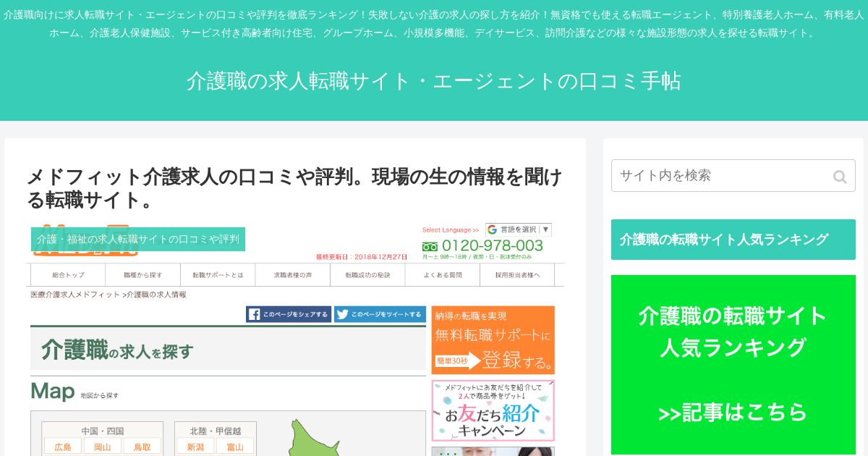The height and width of the screenshot is (456, 868).
Task: Select the 職種から探す navigation tab
Action: [142, 275]
